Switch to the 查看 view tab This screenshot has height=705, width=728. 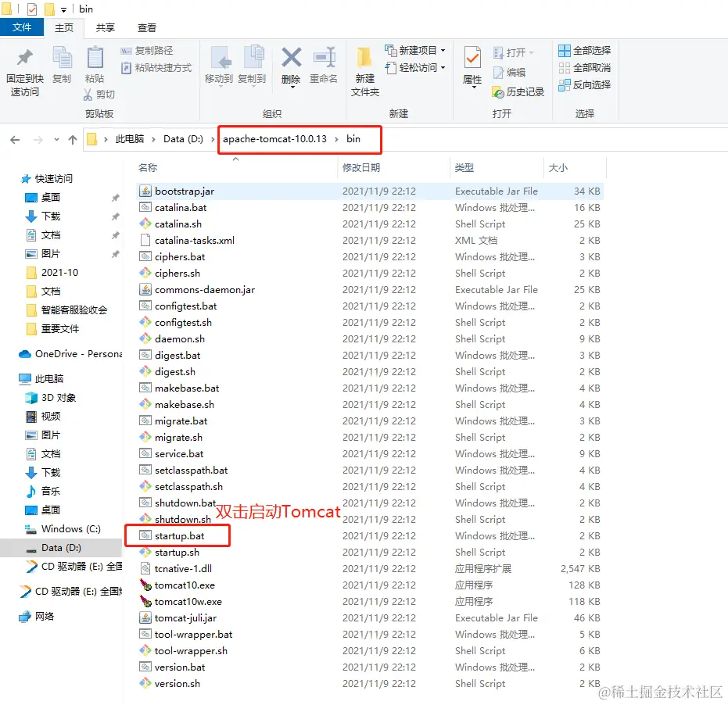pos(147,28)
